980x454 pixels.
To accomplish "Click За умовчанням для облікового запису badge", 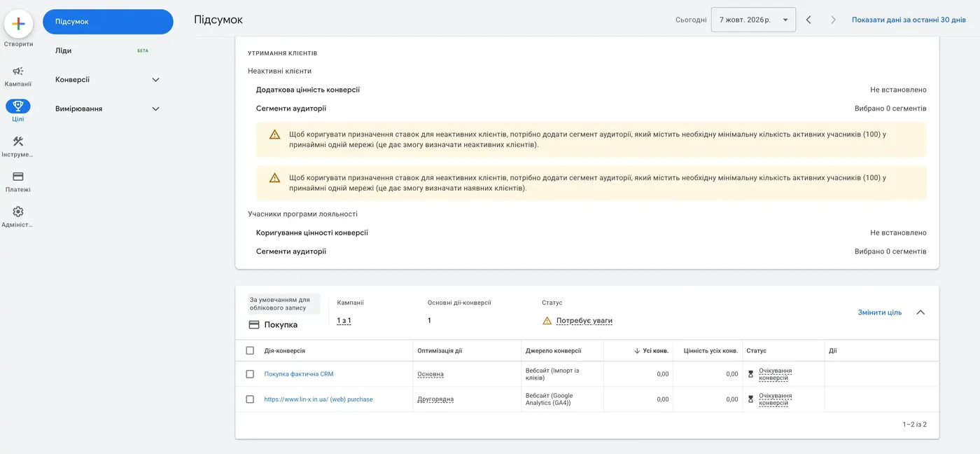I will click(x=283, y=303).
